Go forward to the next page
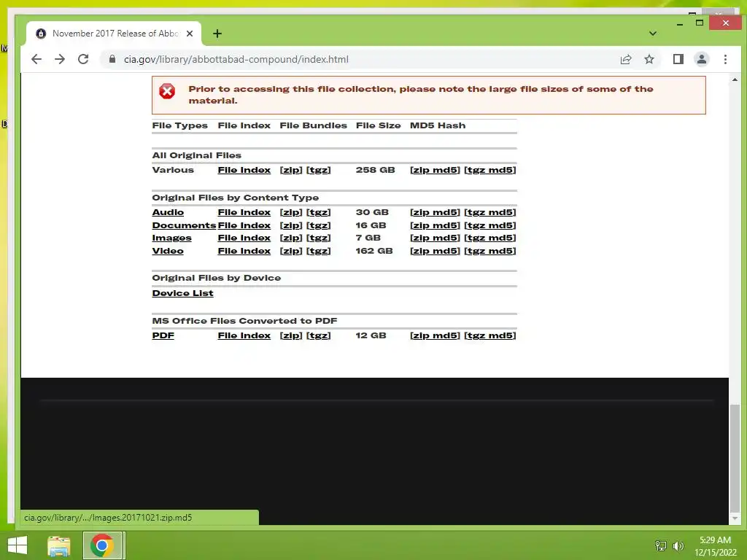 pyautogui.click(x=60, y=60)
